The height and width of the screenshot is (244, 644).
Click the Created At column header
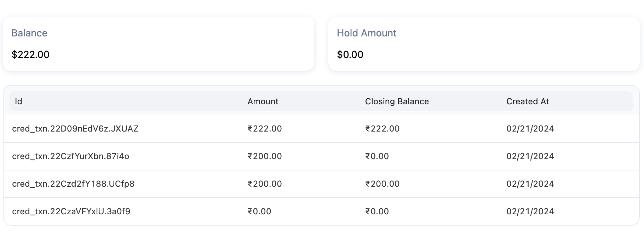[528, 101]
